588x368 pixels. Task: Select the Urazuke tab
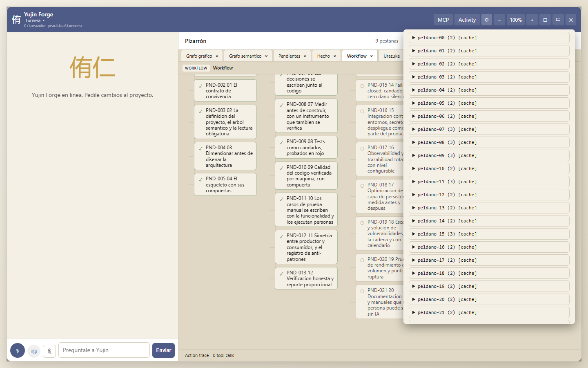point(392,56)
